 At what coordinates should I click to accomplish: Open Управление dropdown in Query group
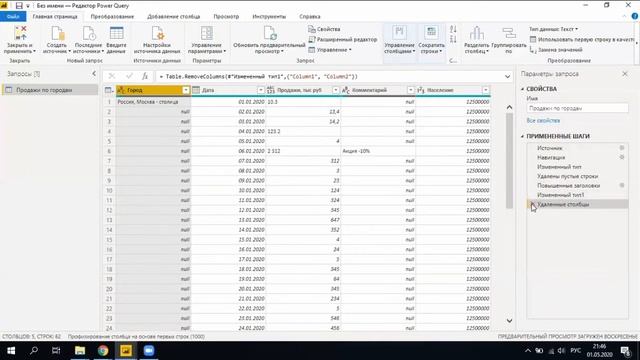(330, 50)
